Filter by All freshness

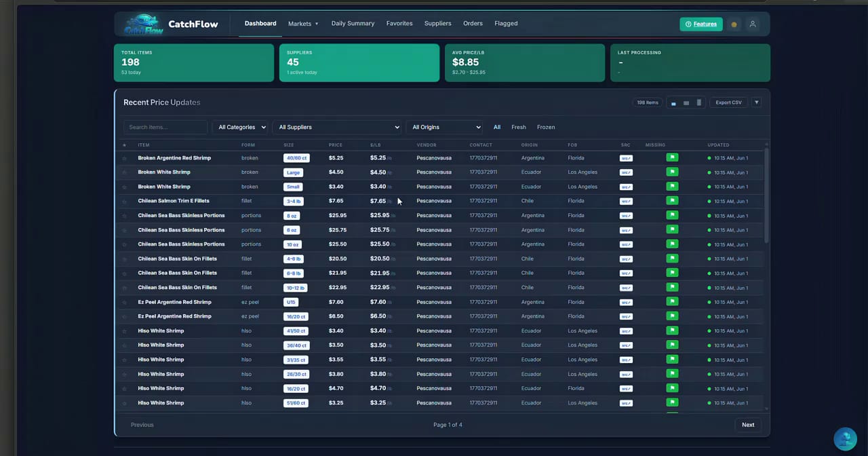497,127
